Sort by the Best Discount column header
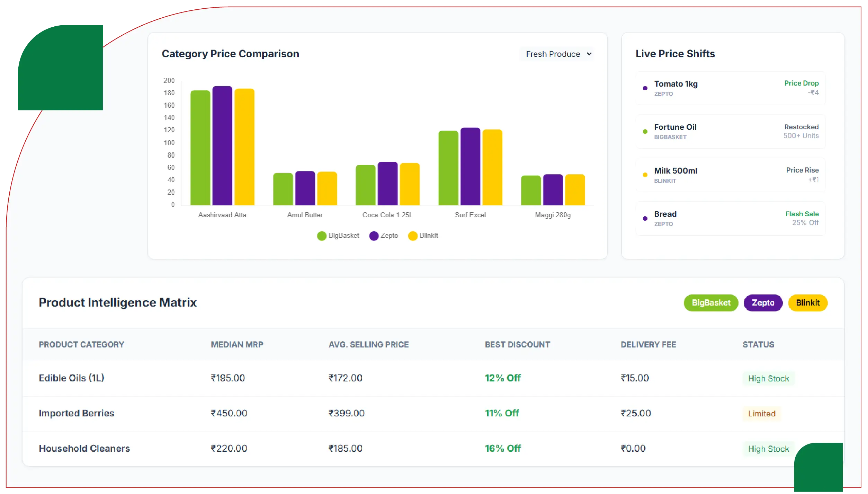The height and width of the screenshot is (494, 868). (x=517, y=345)
